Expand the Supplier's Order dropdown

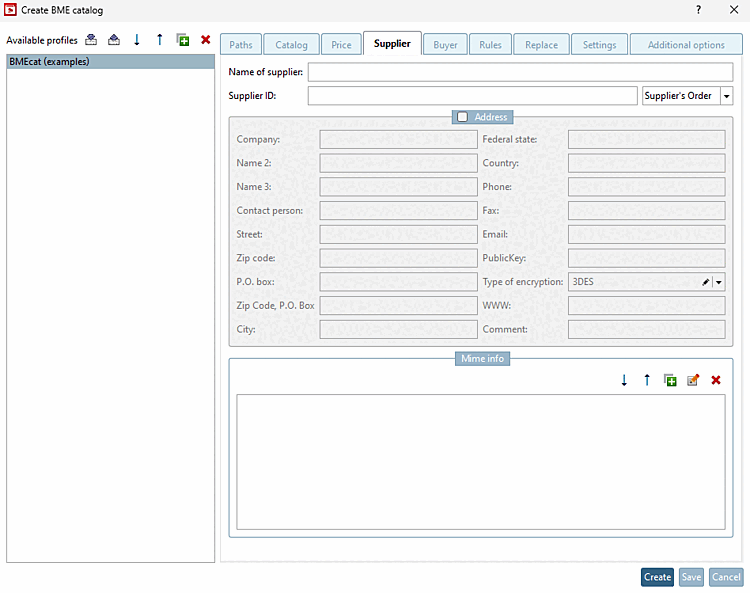pos(727,96)
